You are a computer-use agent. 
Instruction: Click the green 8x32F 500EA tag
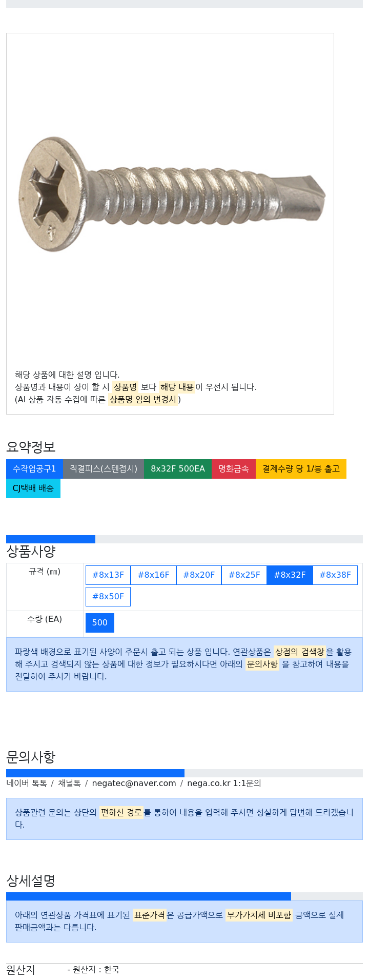178,469
